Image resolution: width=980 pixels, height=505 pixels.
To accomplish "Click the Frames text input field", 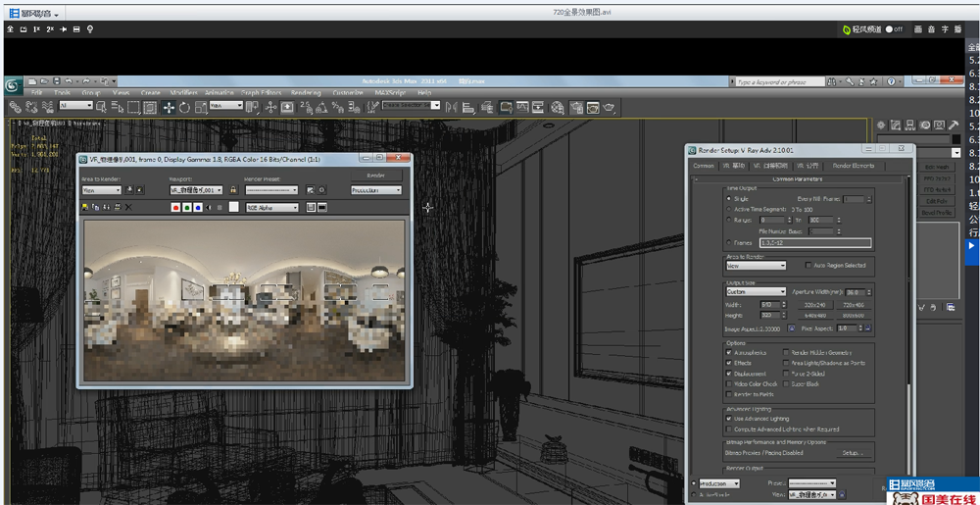I will [815, 242].
